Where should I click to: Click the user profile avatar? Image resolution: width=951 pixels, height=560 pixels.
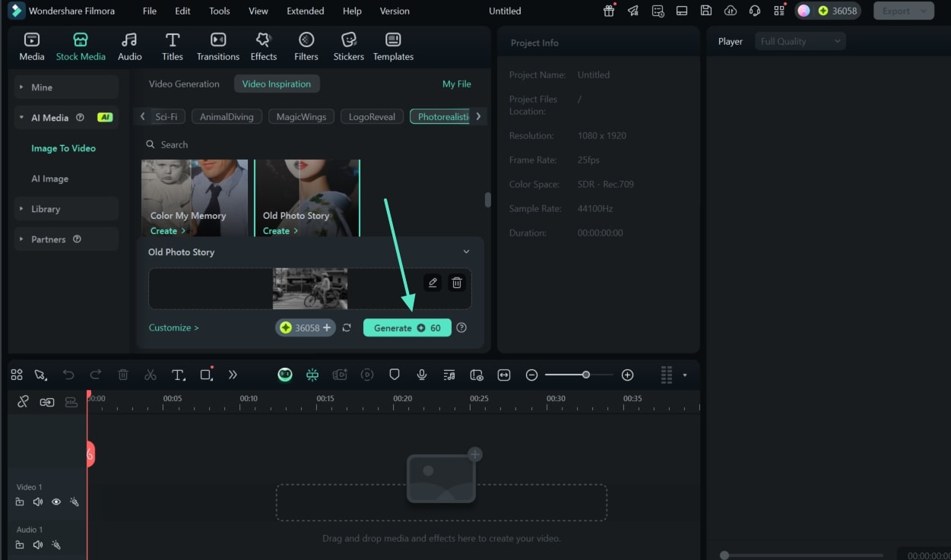pyautogui.click(x=804, y=11)
